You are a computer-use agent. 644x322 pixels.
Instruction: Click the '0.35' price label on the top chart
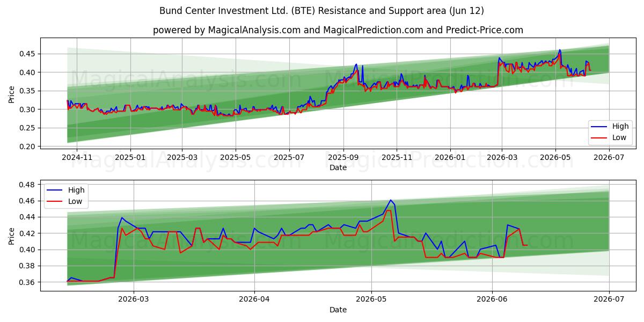pyautogui.click(x=28, y=91)
